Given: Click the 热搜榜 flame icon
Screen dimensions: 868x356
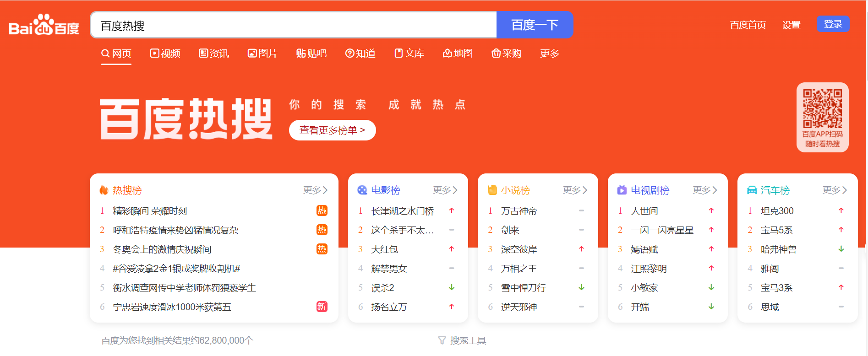Looking at the screenshot, I should click(104, 190).
